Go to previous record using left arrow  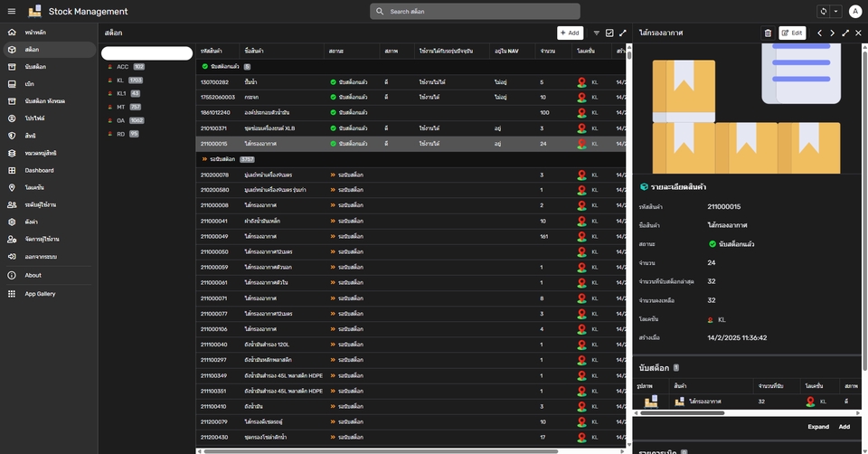click(x=819, y=33)
